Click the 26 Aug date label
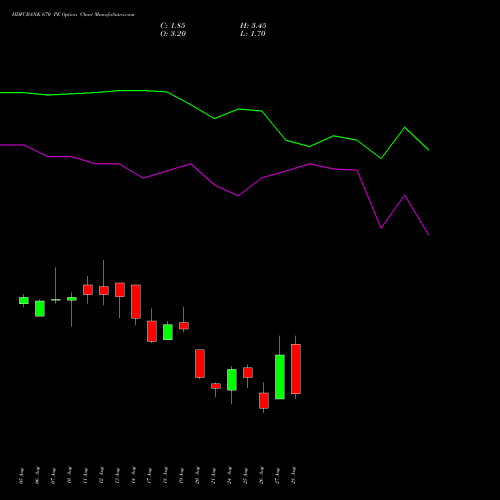This screenshot has width=500, height=500. coord(261,476)
